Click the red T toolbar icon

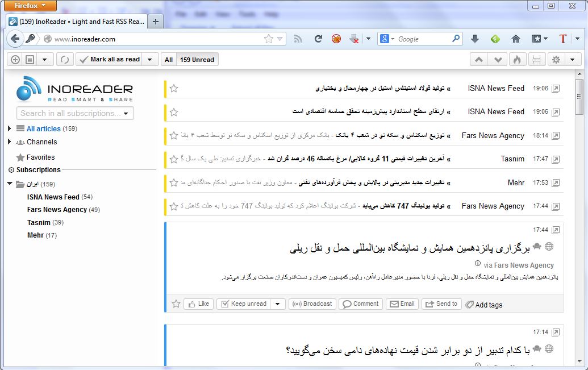pos(562,39)
